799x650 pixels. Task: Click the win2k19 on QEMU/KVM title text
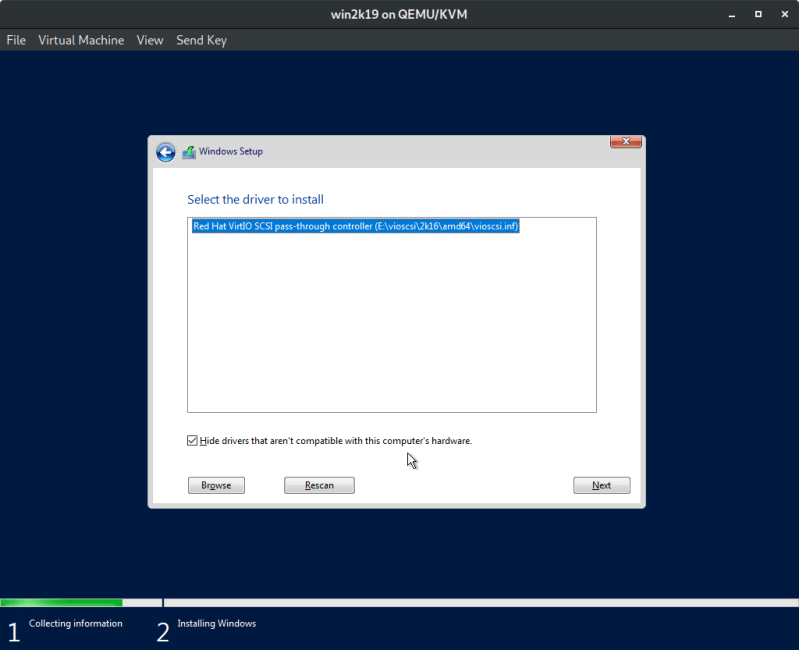(x=399, y=14)
